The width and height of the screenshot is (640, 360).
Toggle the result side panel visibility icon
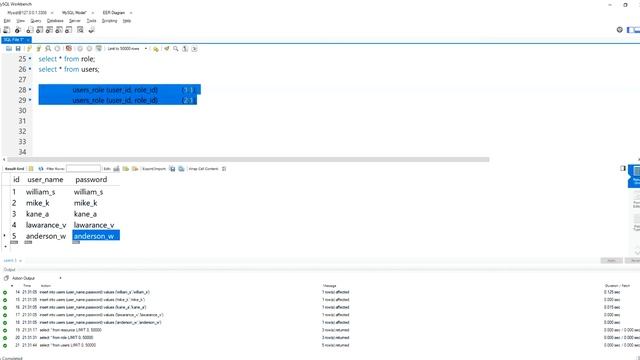(x=623, y=168)
